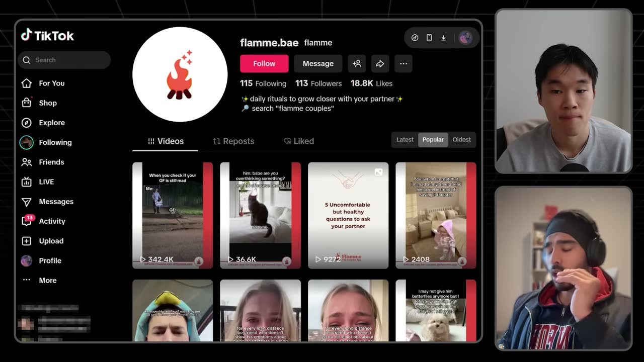644x362 pixels.
Task: Click the LIVE TV icon
Action: tap(27, 182)
